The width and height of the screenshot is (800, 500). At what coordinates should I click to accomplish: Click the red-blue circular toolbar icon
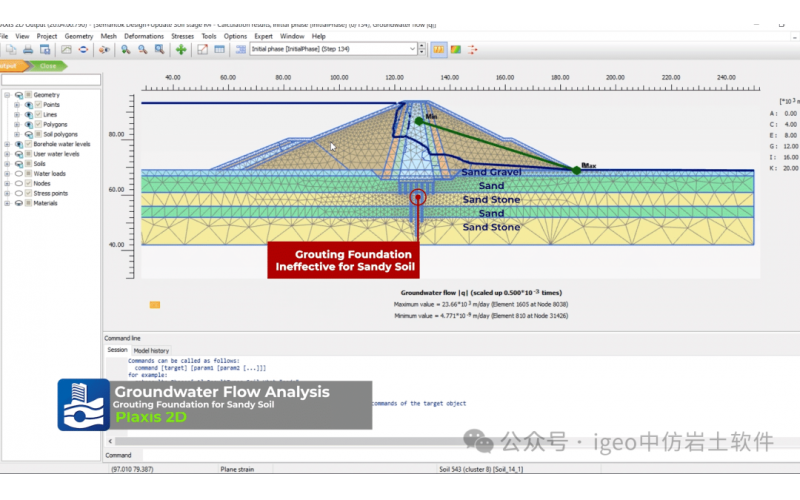click(x=83, y=49)
